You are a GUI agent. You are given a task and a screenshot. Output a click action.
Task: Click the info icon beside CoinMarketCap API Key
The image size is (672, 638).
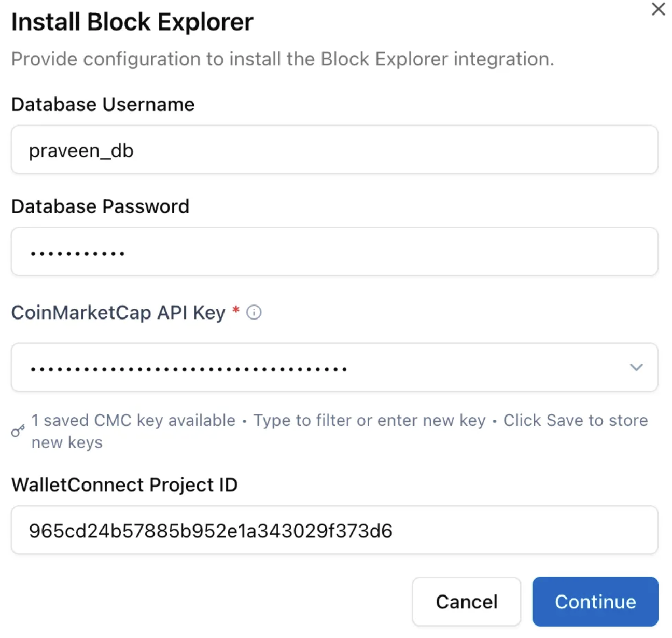coord(254,312)
